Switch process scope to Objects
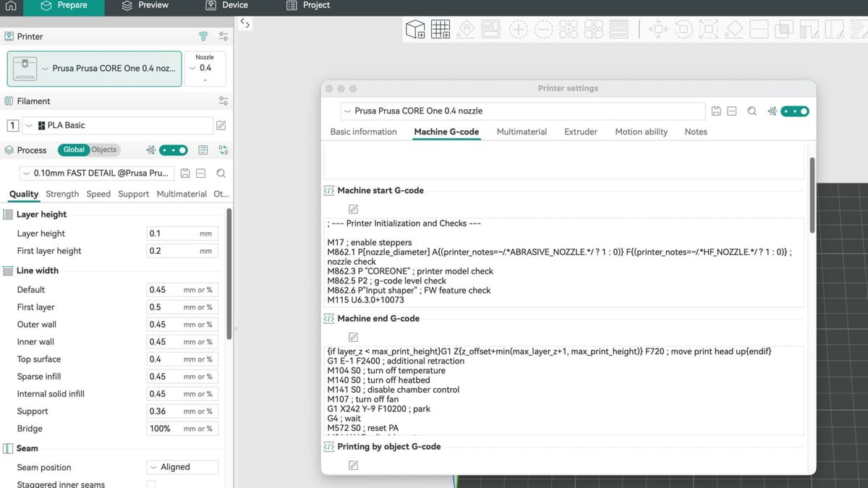 click(104, 150)
